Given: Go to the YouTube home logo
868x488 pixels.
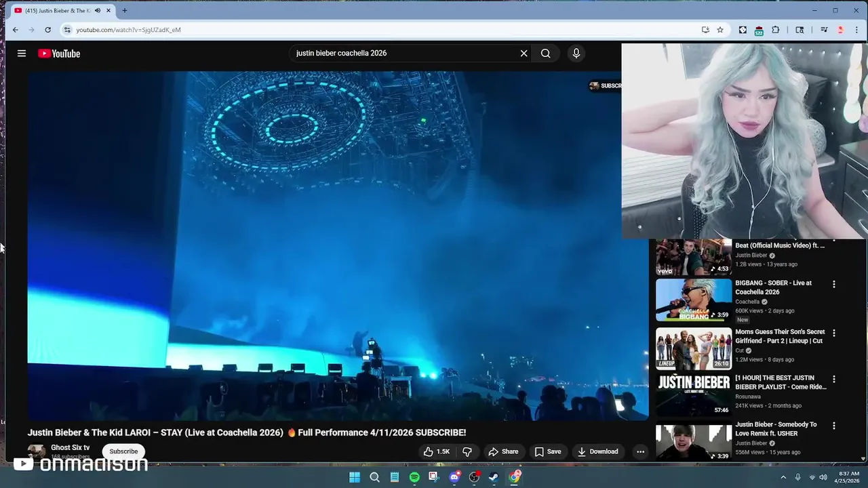Looking at the screenshot, I should click(59, 54).
